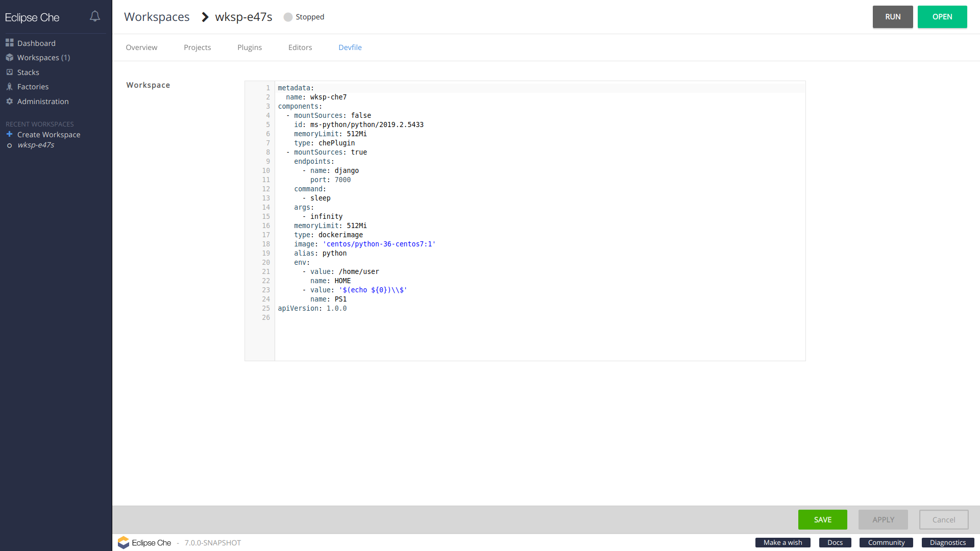The image size is (980, 551).
Task: Open the Community footer link
Action: (886, 542)
